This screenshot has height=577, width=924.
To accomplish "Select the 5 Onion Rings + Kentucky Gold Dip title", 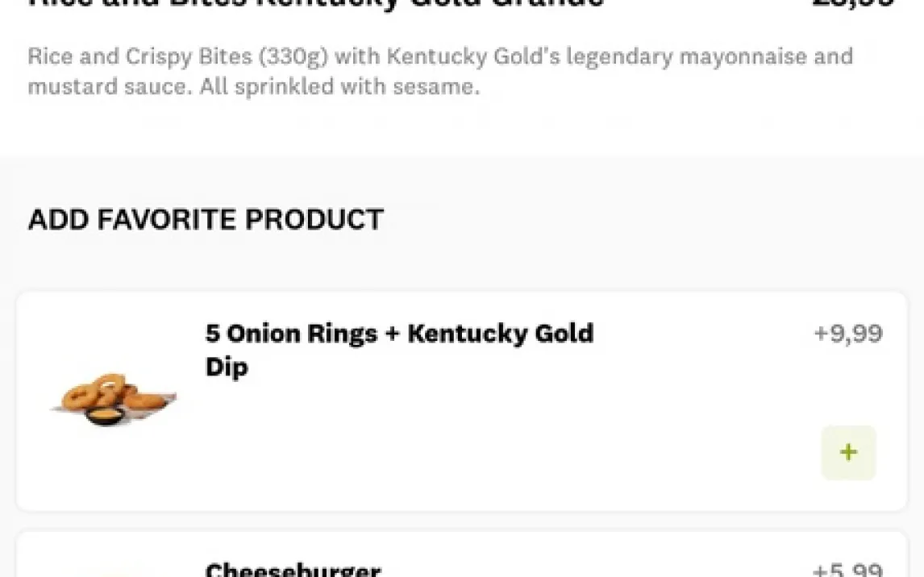I will tap(399, 334).
